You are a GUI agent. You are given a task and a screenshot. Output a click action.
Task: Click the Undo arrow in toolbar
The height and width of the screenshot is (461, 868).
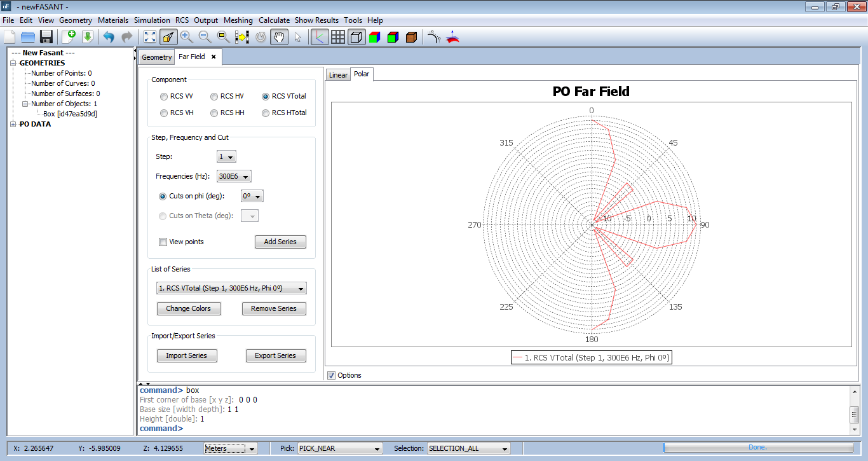point(109,37)
